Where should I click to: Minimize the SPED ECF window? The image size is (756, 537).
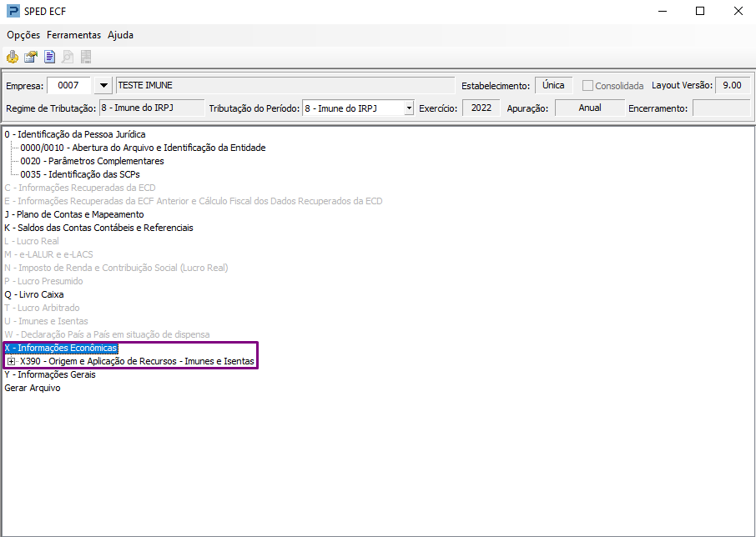coord(663,11)
